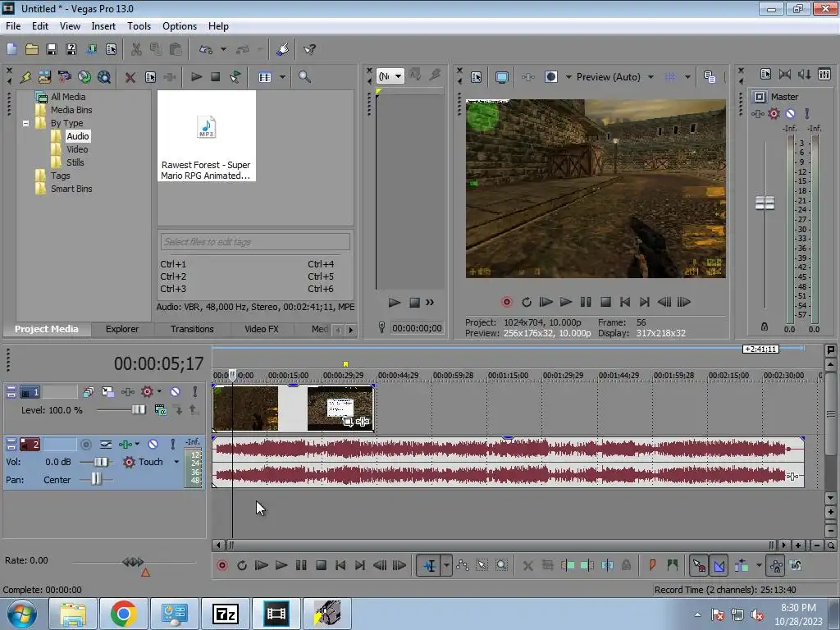
Task: Open the Insert menu
Action: 103,26
